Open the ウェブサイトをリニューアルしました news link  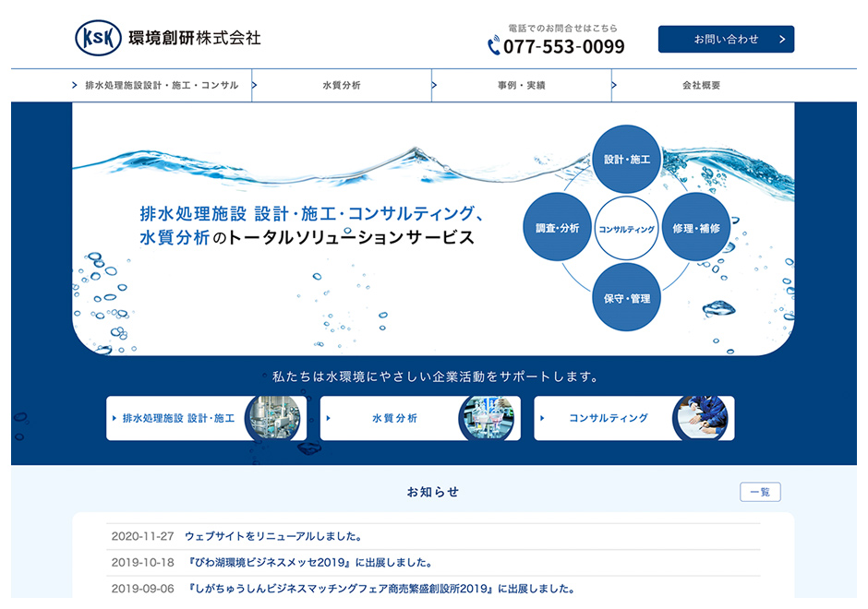pos(273,536)
